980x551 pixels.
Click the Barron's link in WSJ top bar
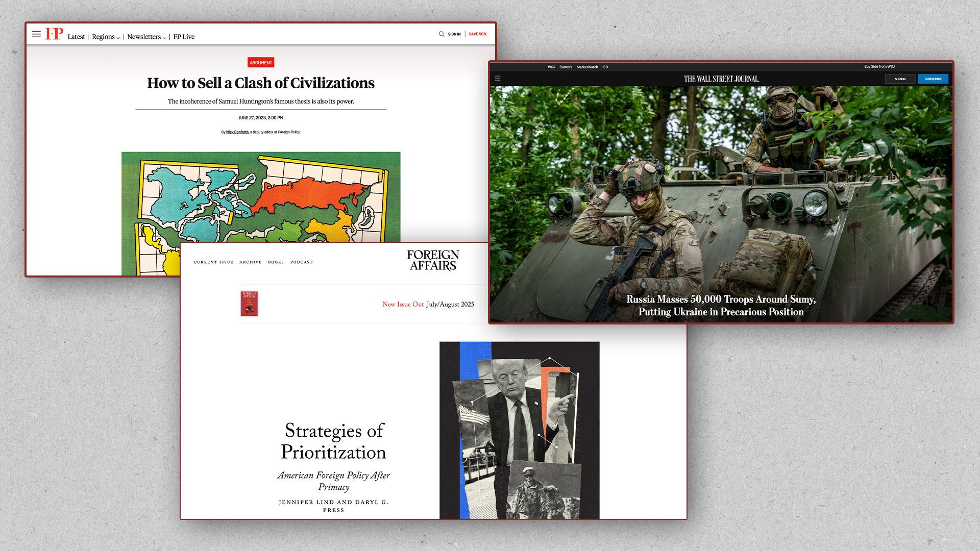(x=566, y=67)
